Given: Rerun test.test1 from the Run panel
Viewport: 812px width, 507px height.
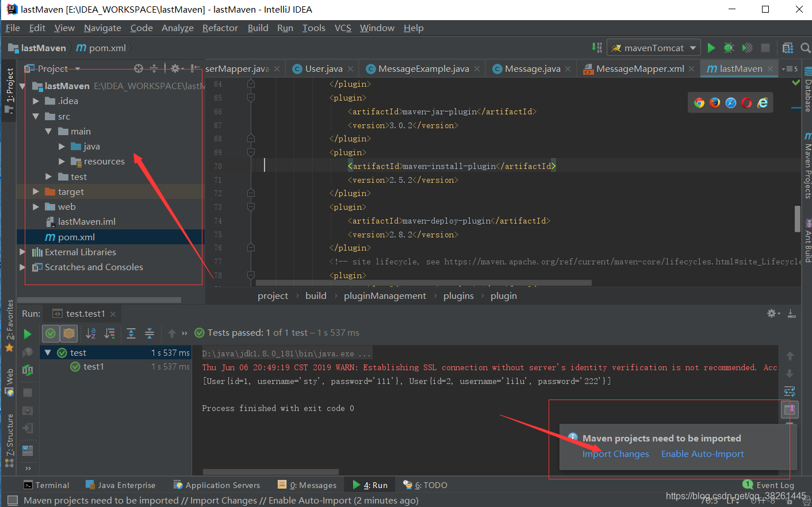Looking at the screenshot, I should tap(27, 334).
